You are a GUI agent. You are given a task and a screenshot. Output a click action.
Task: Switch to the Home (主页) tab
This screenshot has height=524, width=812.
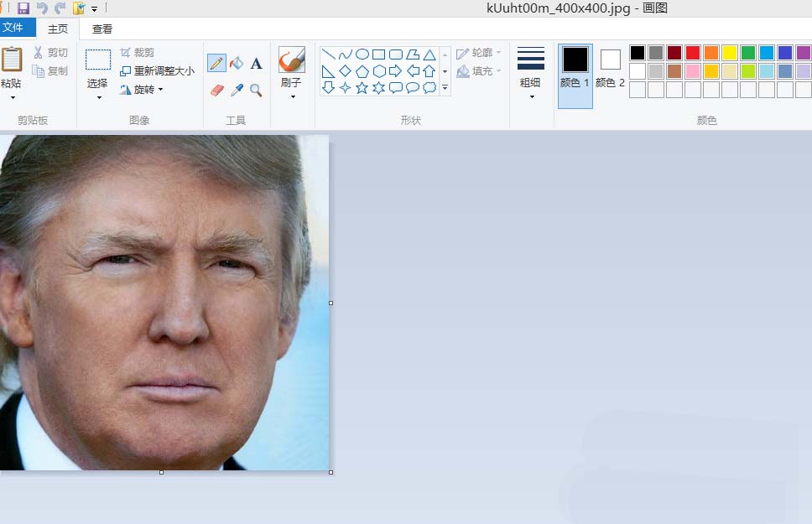tap(58, 29)
